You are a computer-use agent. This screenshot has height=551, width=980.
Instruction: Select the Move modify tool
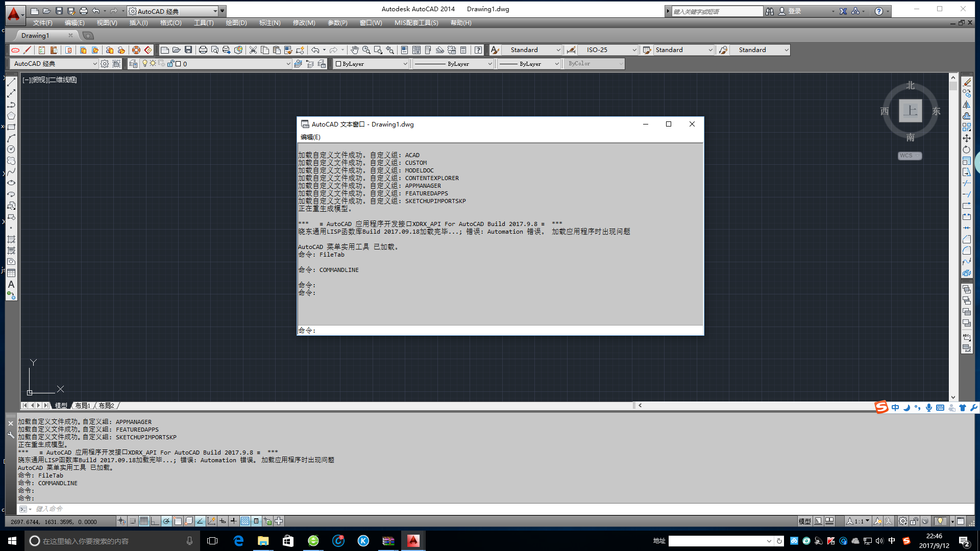coord(967,138)
